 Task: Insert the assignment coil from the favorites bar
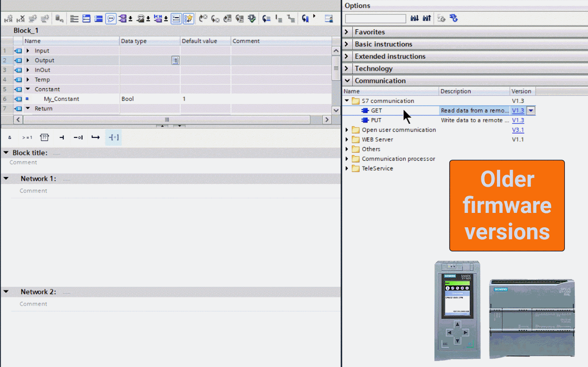114,137
